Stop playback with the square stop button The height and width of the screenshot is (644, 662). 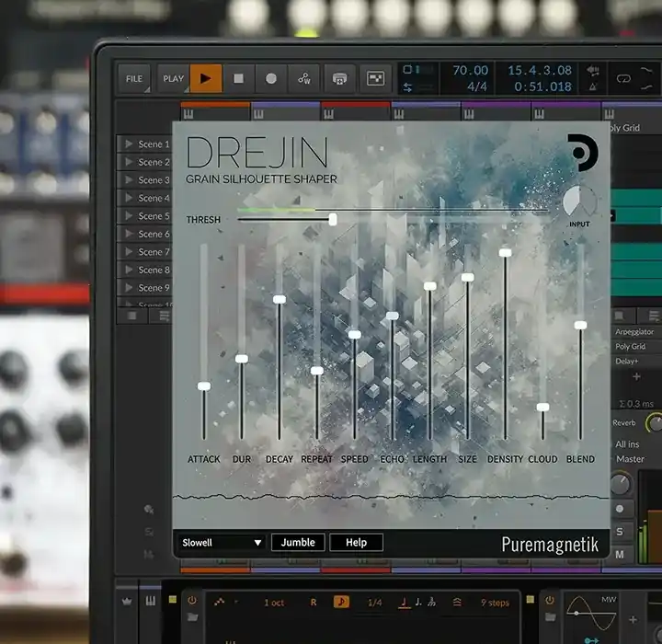tap(238, 78)
